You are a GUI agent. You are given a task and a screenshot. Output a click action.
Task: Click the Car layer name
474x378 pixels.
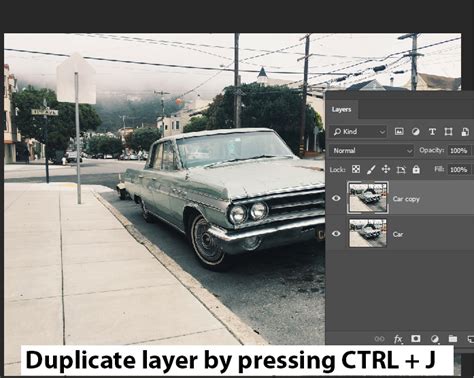pyautogui.click(x=398, y=234)
